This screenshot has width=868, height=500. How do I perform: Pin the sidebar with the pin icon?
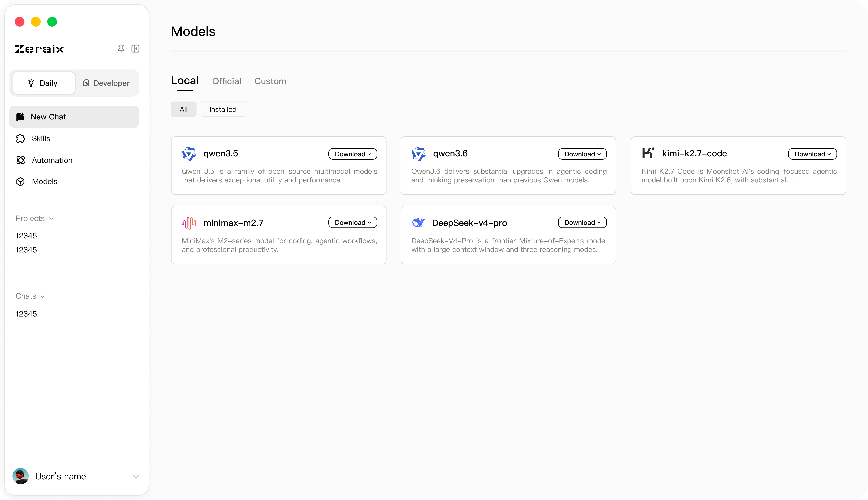click(121, 49)
